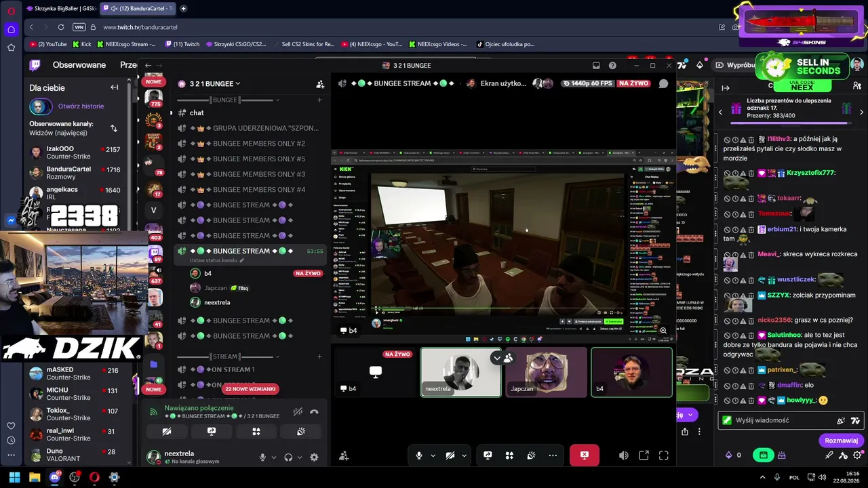Open the Kick bookmark
This screenshot has width=868, height=488.
coord(81,44)
